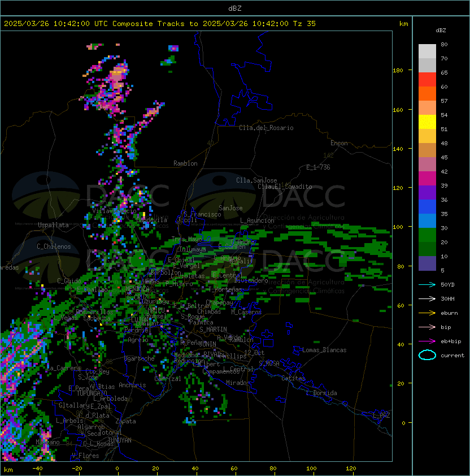The width and height of the screenshot is (470, 476).
Task: Click the 'Tz 35' value in the header
Action: coord(304,24)
